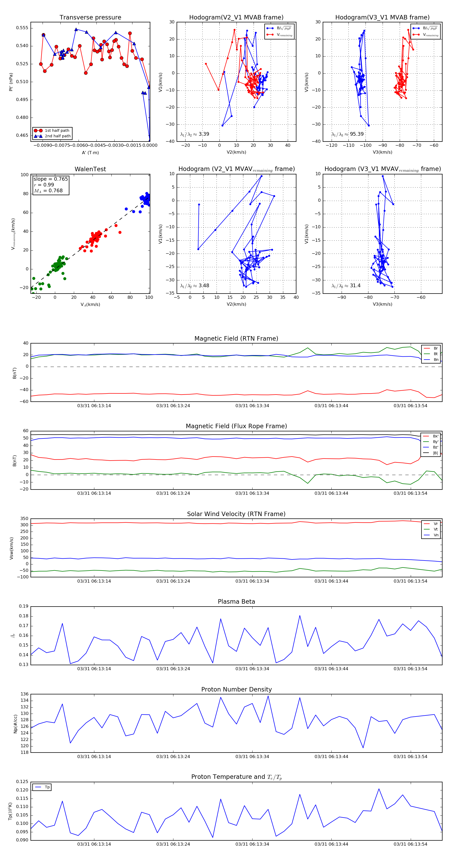473x868 pixels.
Task: Click the "Magnetic Field (RTN Frame)" title
Action: 236,339
